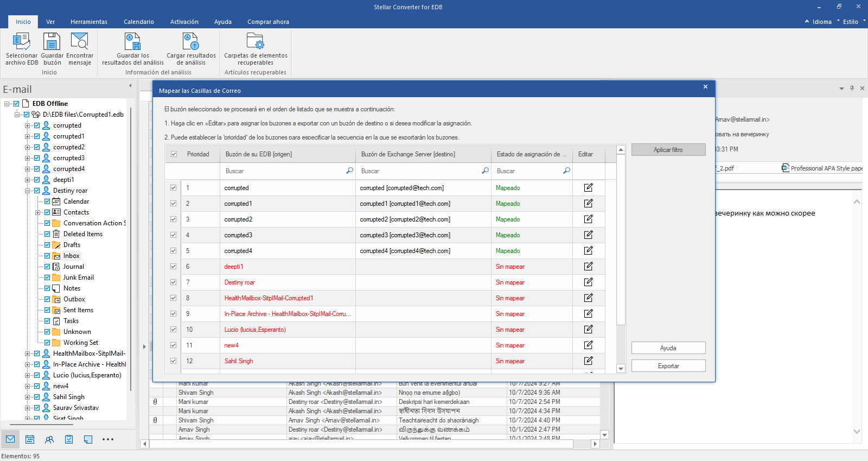The image size is (868, 461).
Task: Sort by Estado de asignación column header
Action: 532,154
